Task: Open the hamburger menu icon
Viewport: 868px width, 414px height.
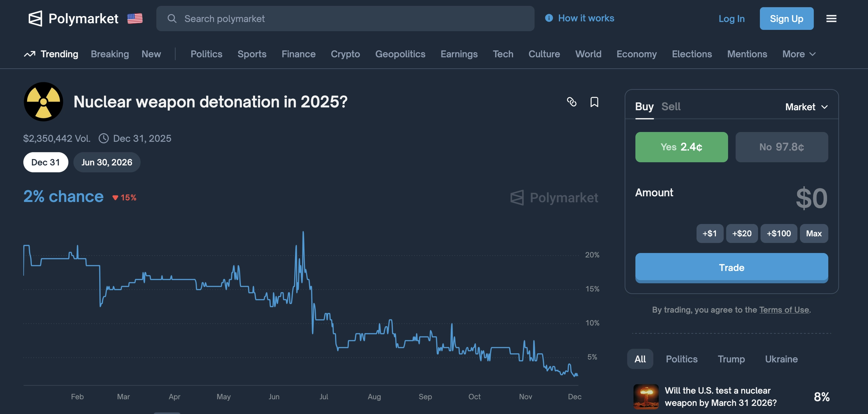Action: point(831,19)
